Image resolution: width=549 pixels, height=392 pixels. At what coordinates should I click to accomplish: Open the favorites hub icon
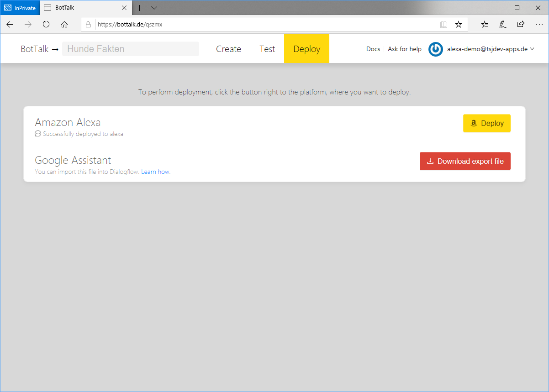[x=485, y=25]
